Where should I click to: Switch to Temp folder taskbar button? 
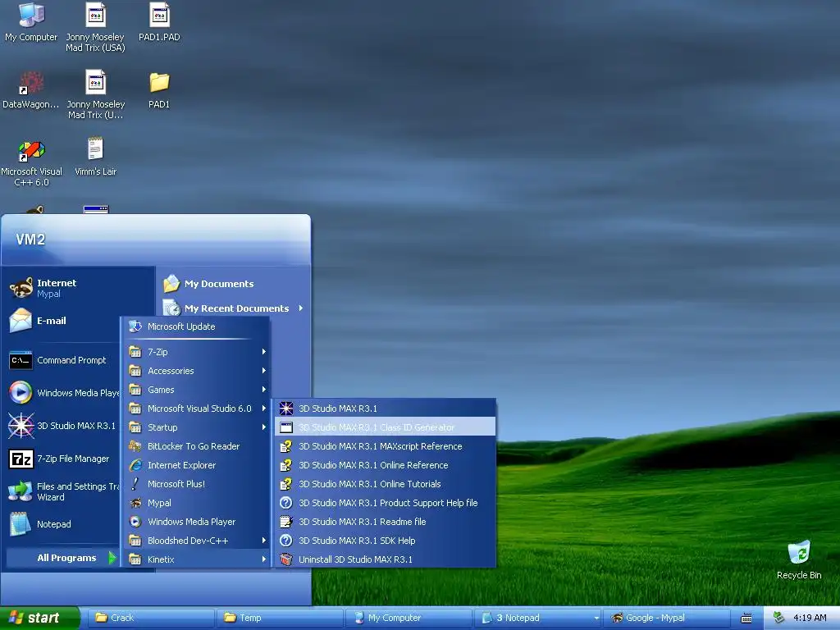coord(280,618)
